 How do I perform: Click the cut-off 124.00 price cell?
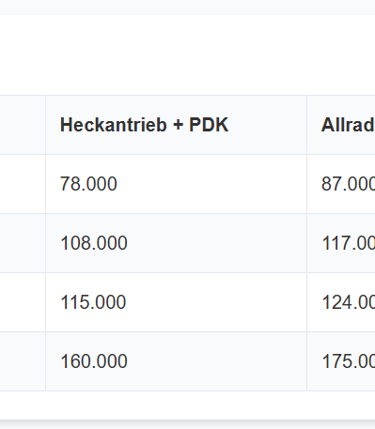(341, 302)
